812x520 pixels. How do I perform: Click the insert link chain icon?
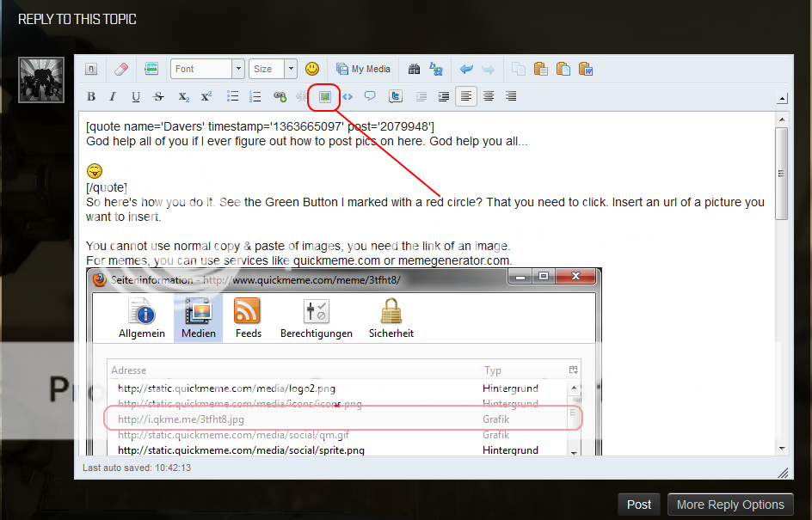279,96
